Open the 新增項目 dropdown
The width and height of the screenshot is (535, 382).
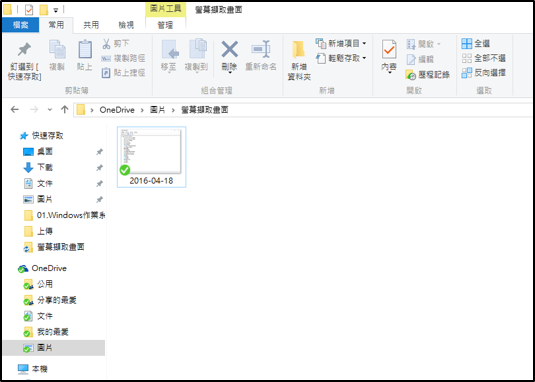(341, 43)
